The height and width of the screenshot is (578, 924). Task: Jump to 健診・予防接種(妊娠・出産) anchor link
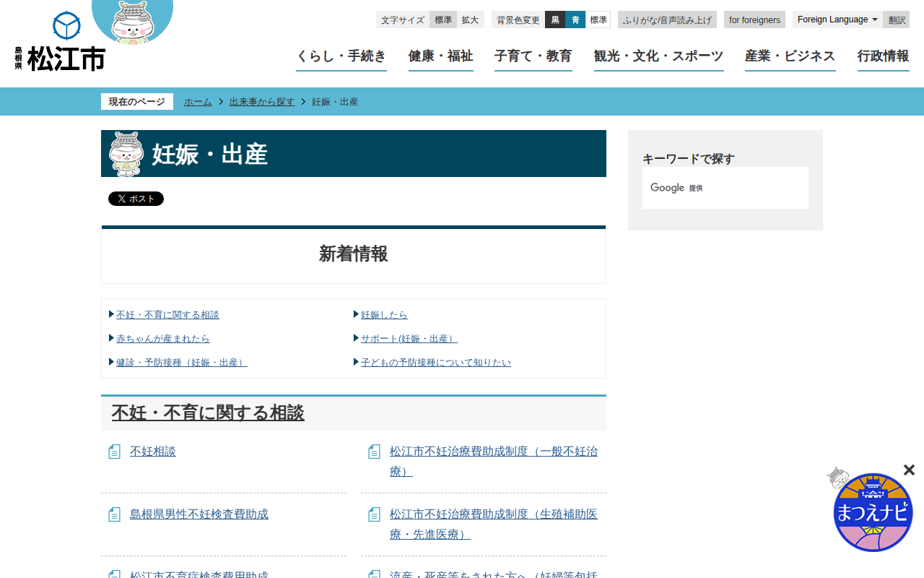pyautogui.click(x=182, y=363)
